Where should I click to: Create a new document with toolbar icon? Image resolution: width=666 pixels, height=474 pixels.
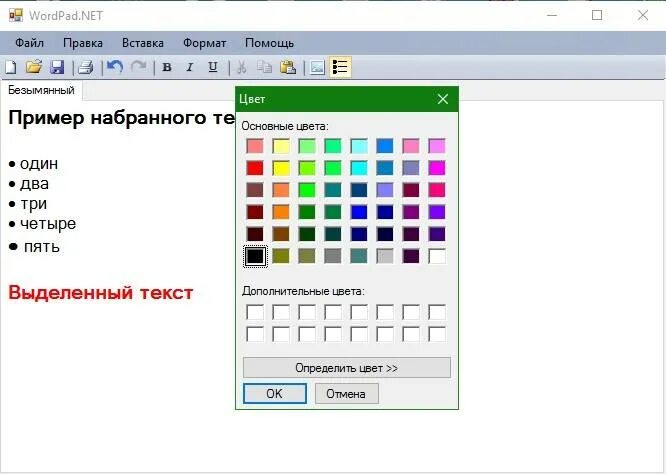click(11, 67)
